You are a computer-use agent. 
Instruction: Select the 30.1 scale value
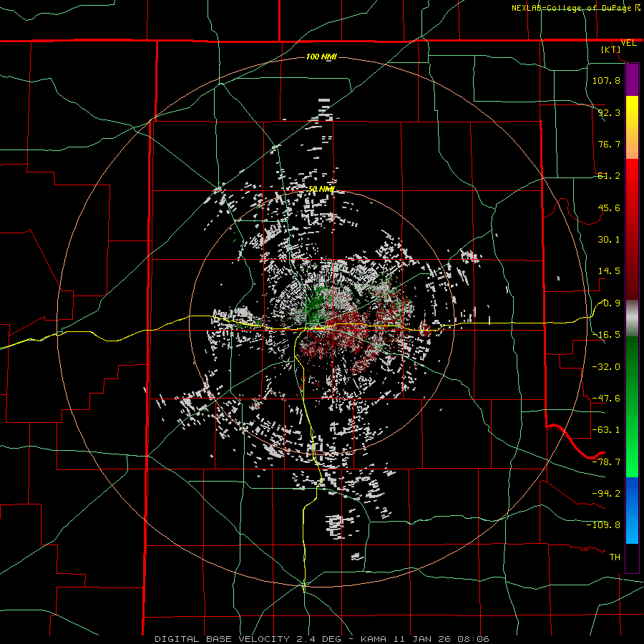click(x=609, y=240)
